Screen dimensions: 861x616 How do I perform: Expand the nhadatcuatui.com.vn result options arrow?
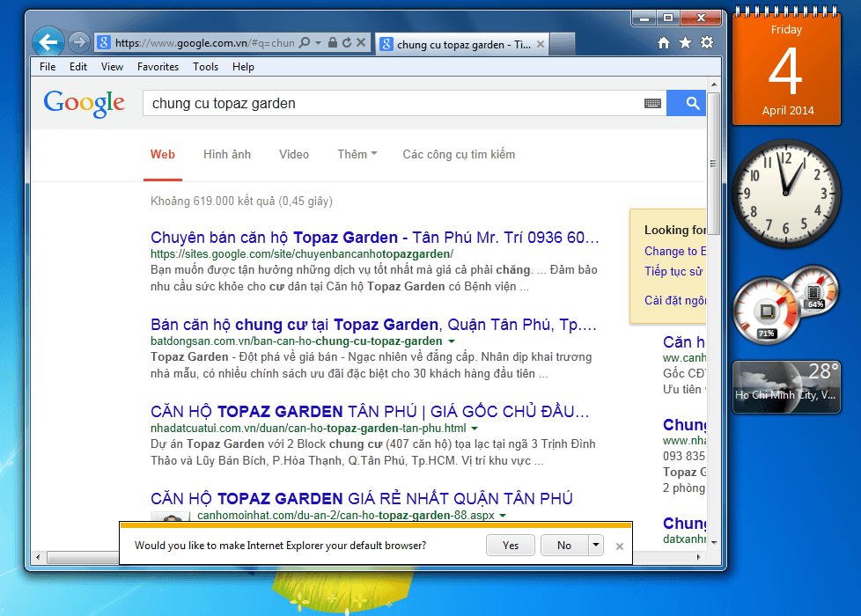click(x=475, y=429)
